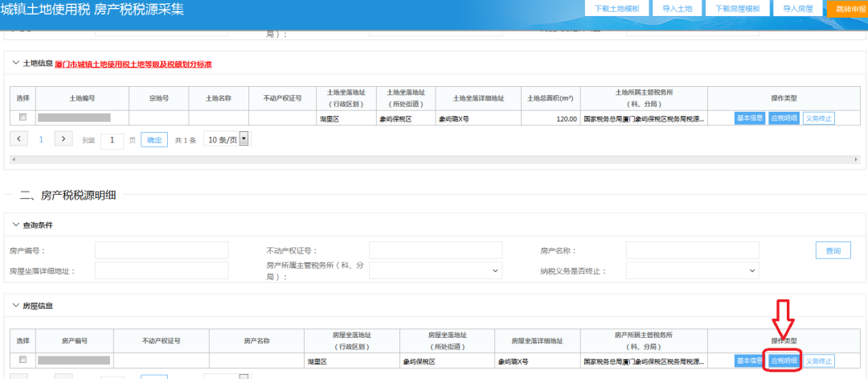Click the 房屋坐落详细地址 column header

[x=537, y=340]
